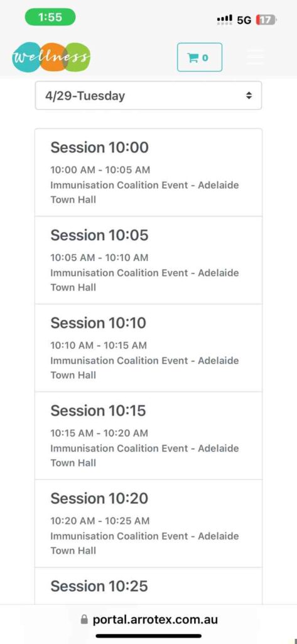297x644 pixels.
Task: Open the hamburger navigation menu
Action: [x=256, y=57]
